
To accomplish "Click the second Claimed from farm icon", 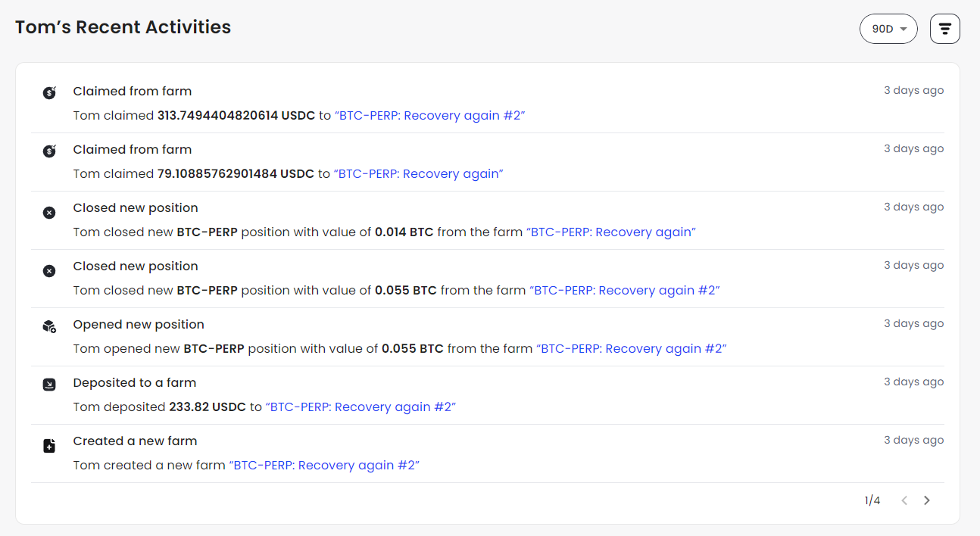I will click(x=49, y=151).
